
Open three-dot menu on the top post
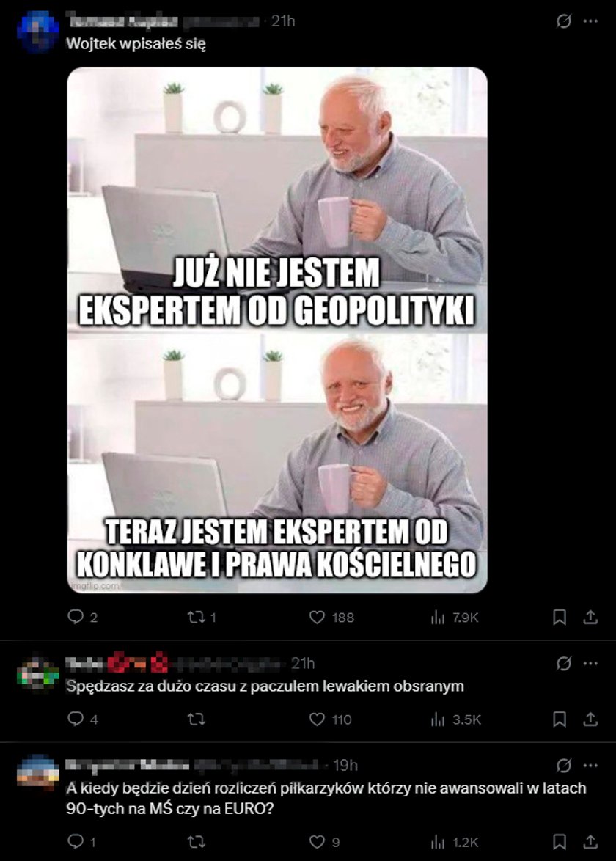tap(590, 21)
